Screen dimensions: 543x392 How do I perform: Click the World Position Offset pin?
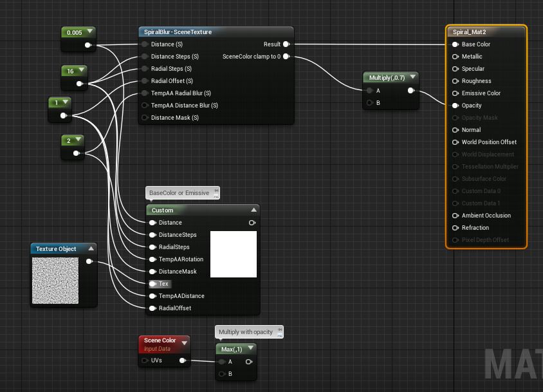tap(456, 142)
